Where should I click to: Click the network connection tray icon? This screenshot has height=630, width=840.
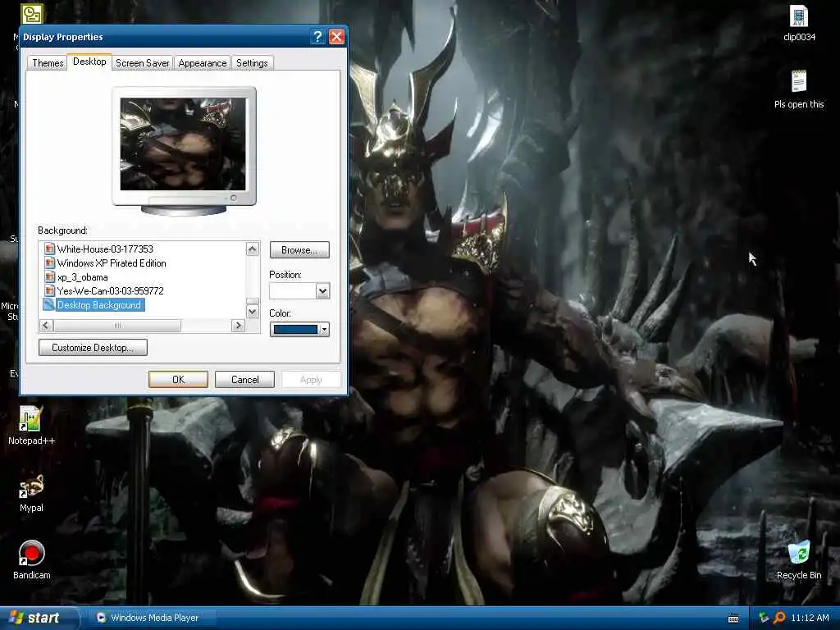pos(764,618)
